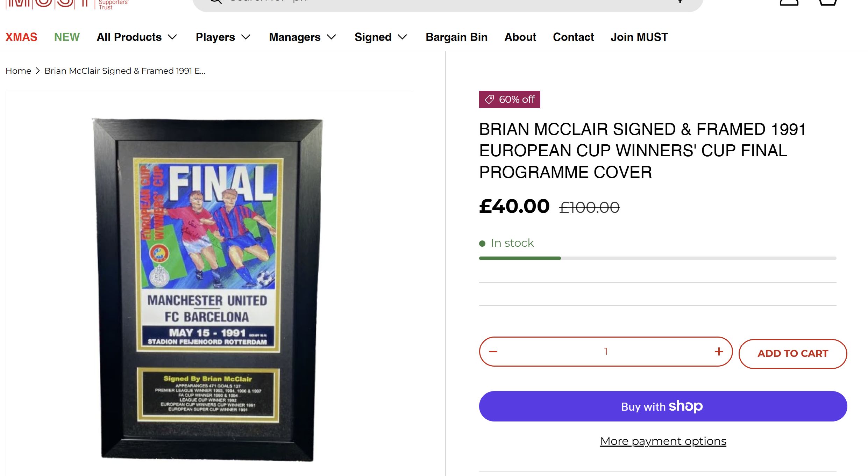Viewport: 868px width, 476px height.
Task: Click the green stock level bar
Action: point(520,258)
